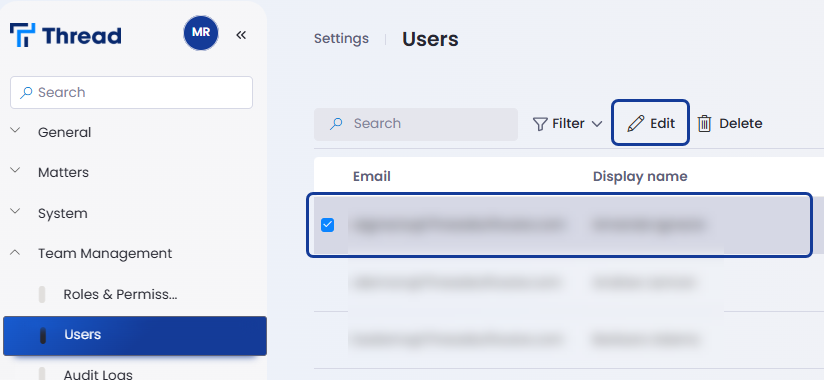824x380 pixels.
Task: Go to Settings breadcrumb link
Action: point(342,39)
